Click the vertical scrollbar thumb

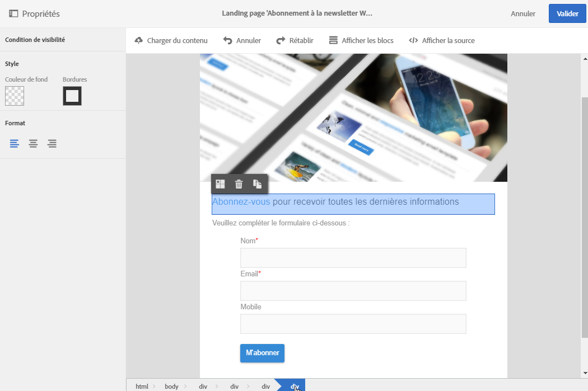tap(585, 217)
